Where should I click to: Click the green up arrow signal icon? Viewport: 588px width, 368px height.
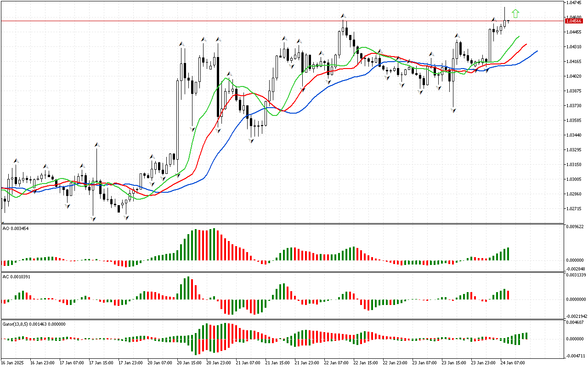pyautogui.click(x=515, y=14)
